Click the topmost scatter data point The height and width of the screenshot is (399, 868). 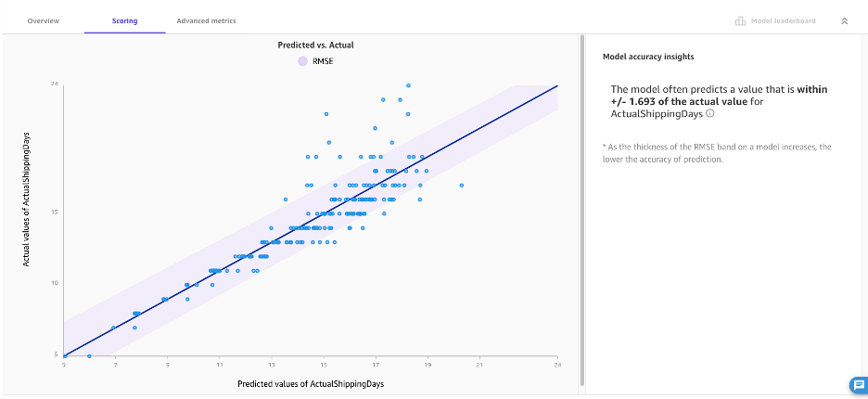[408, 84]
